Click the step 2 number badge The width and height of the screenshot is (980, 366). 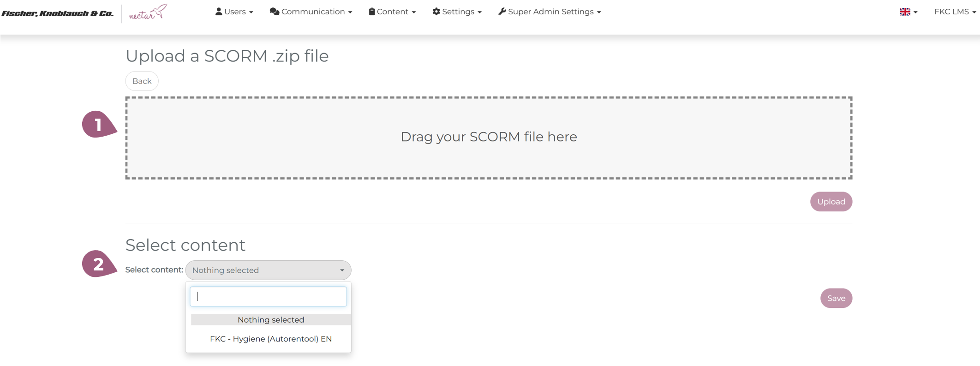coord(98,264)
